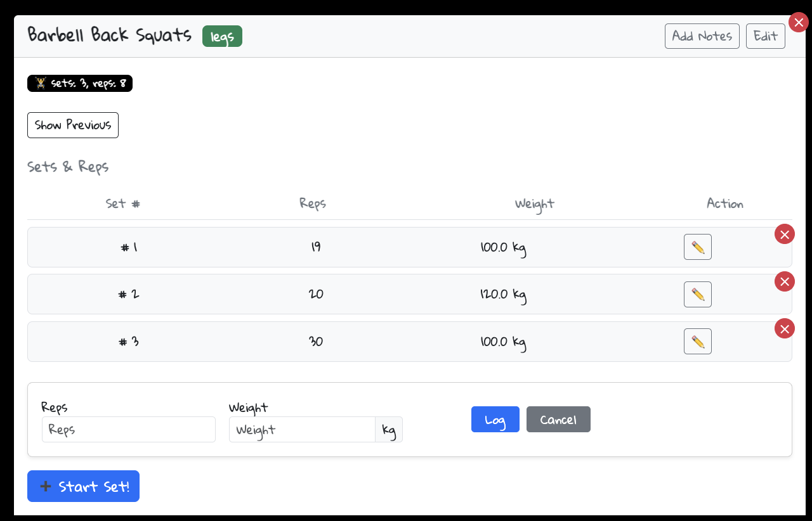Click the pencil edit icon for set #2

tap(697, 295)
